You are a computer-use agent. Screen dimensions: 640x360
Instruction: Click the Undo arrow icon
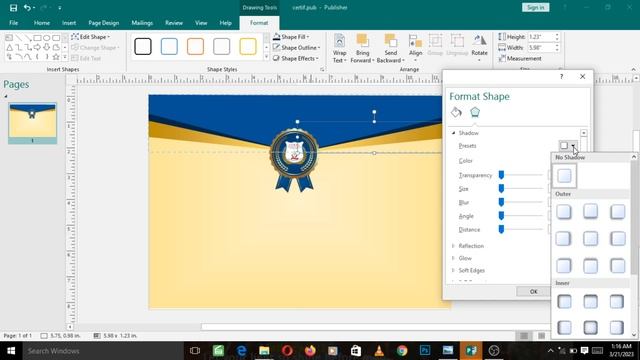pyautogui.click(x=27, y=8)
